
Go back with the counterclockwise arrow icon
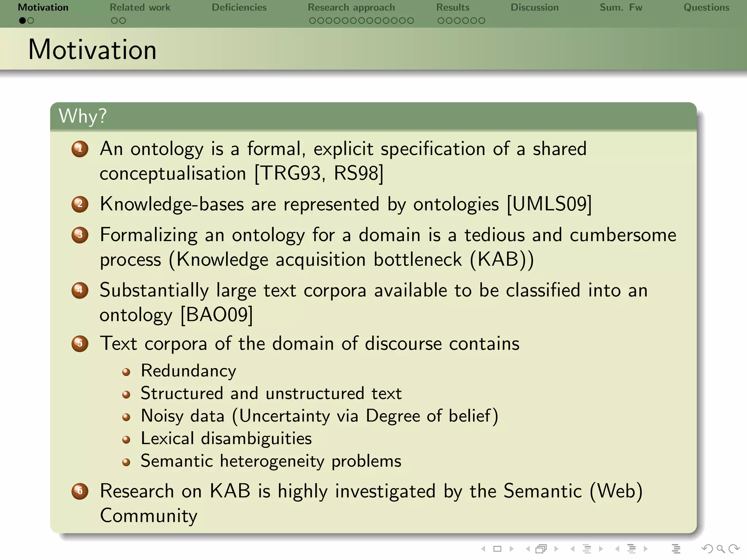pos(707,549)
